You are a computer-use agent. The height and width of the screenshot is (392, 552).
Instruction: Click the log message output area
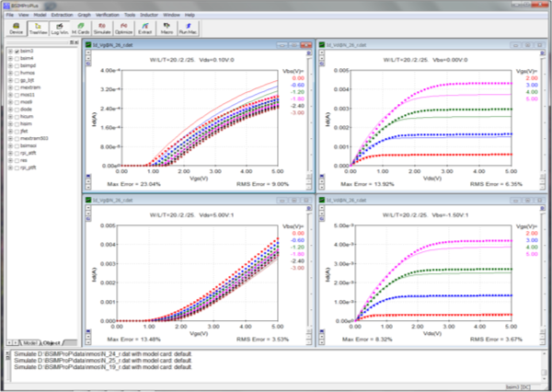tap(276, 366)
